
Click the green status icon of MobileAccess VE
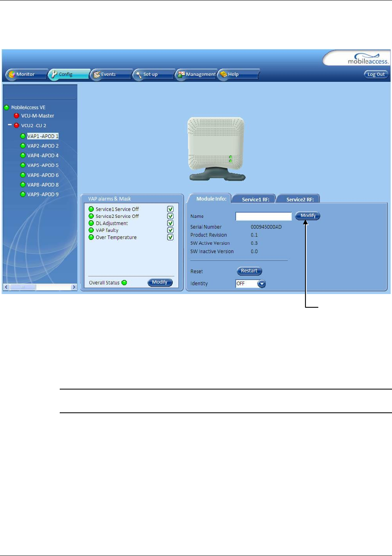6,108
